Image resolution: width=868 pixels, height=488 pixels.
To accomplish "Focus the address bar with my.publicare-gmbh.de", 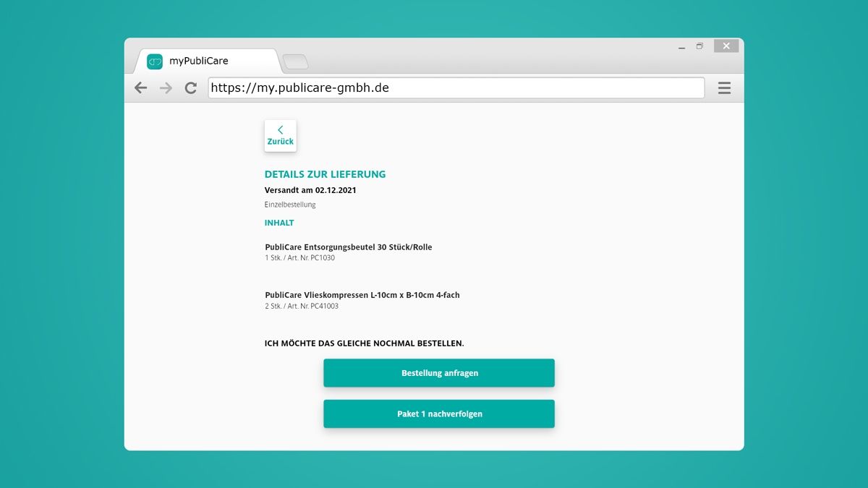I will click(456, 88).
